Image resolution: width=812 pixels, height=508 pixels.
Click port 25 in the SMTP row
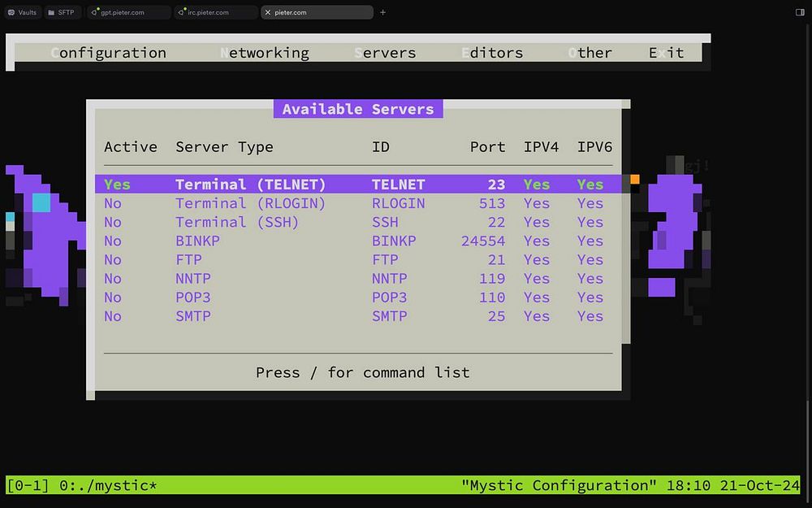496,316
